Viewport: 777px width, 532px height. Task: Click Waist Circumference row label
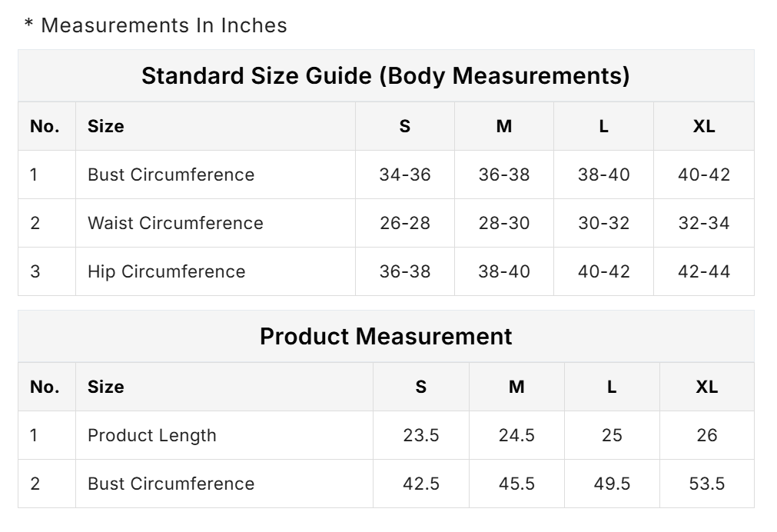[x=175, y=223]
